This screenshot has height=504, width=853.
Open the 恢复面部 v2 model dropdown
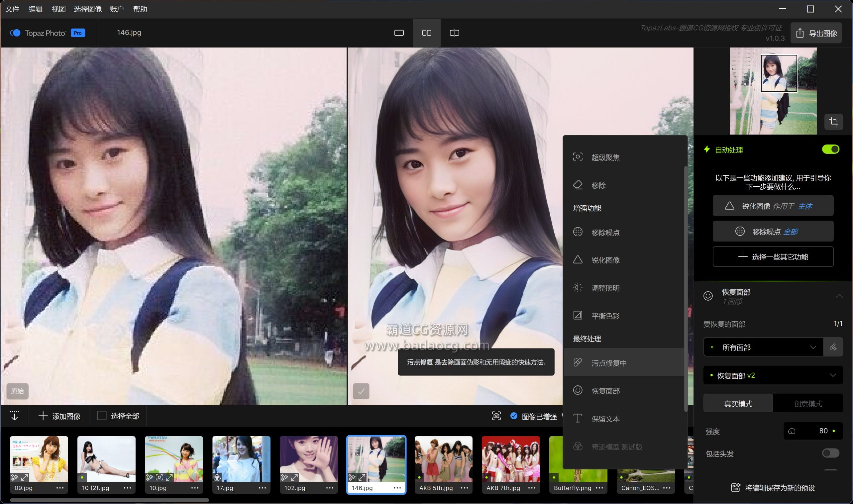click(x=772, y=375)
